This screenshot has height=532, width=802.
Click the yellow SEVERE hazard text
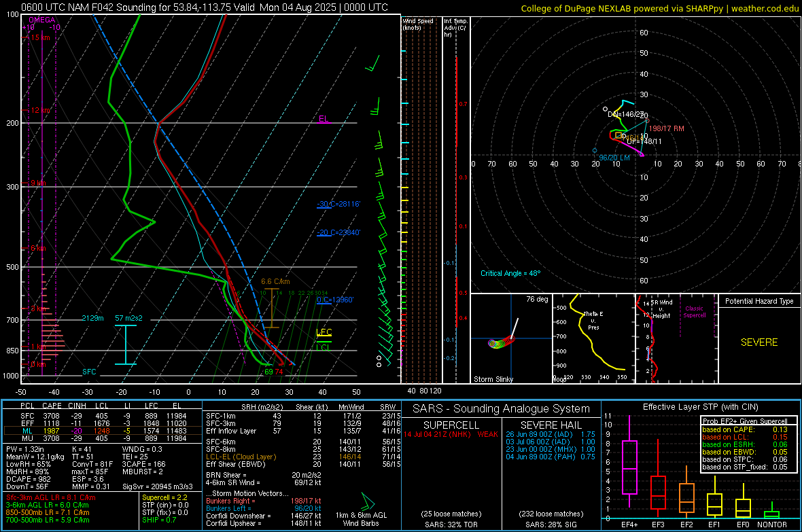(x=759, y=342)
